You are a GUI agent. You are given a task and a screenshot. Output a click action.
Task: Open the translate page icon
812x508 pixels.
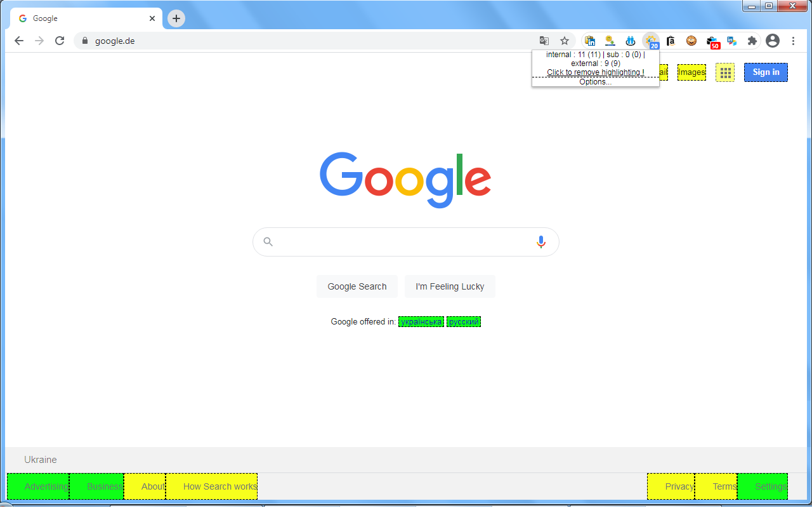pyautogui.click(x=544, y=41)
